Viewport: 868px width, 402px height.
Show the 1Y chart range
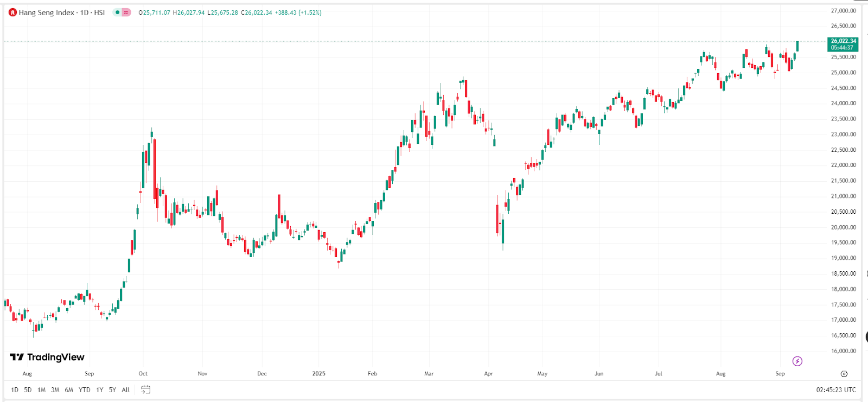tap(100, 390)
